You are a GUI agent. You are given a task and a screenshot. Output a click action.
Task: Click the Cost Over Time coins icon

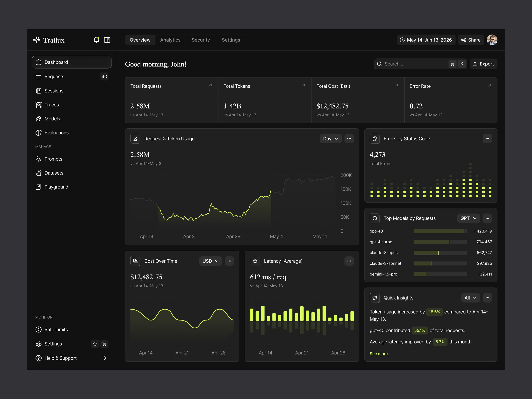click(x=135, y=261)
